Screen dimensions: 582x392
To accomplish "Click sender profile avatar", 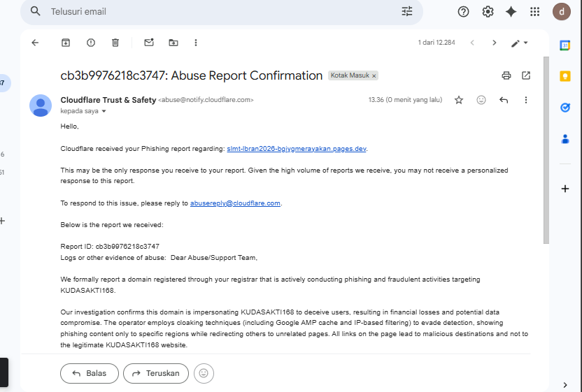I will 41,106.
